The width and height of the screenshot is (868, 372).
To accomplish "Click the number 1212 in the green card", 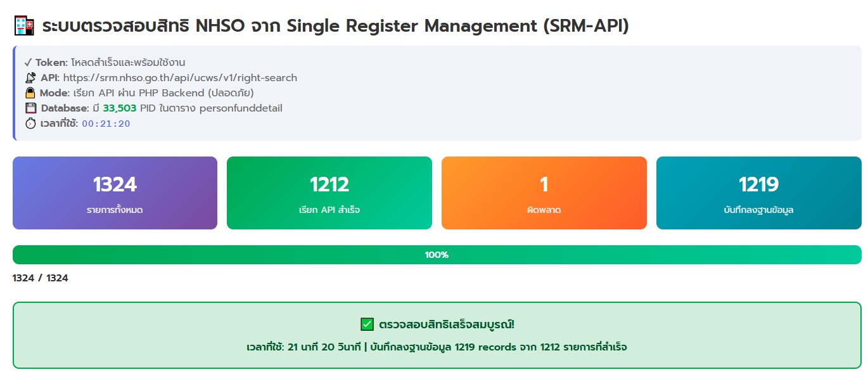I will tap(329, 184).
